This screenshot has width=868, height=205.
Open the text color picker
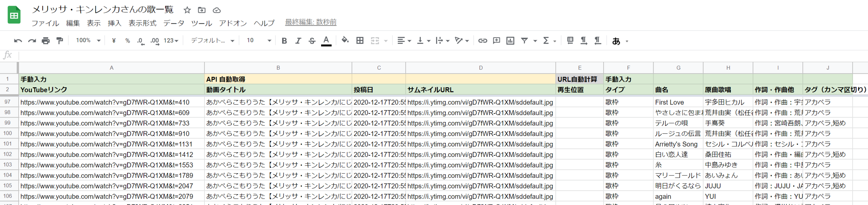coord(326,41)
